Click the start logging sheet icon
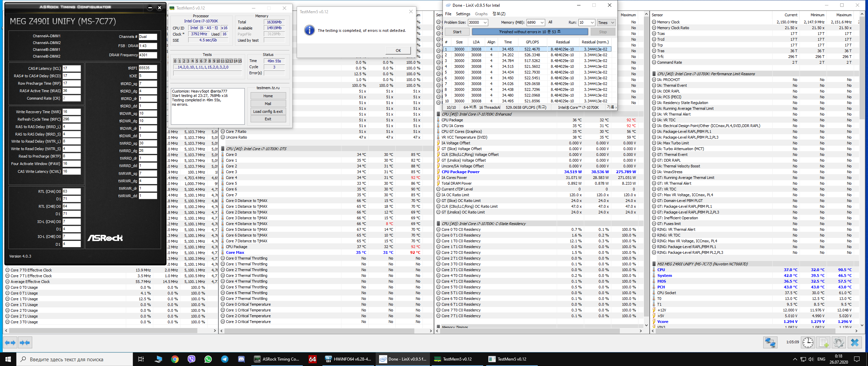Viewport: 868px width, 366px height. (x=824, y=343)
